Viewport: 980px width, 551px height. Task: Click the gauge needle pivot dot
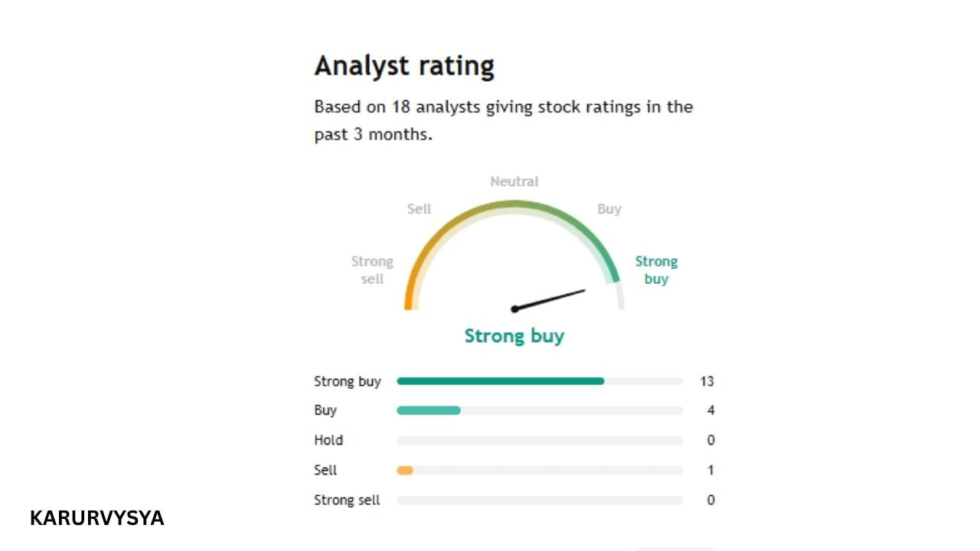(x=514, y=309)
